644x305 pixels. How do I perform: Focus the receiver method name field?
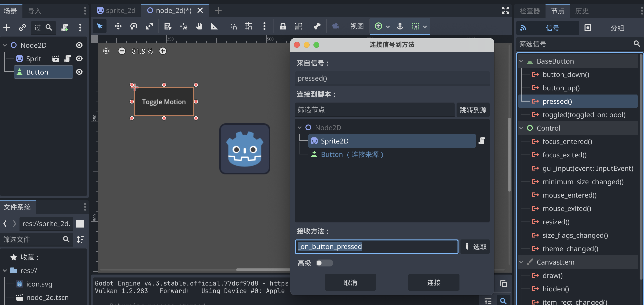tap(376, 247)
